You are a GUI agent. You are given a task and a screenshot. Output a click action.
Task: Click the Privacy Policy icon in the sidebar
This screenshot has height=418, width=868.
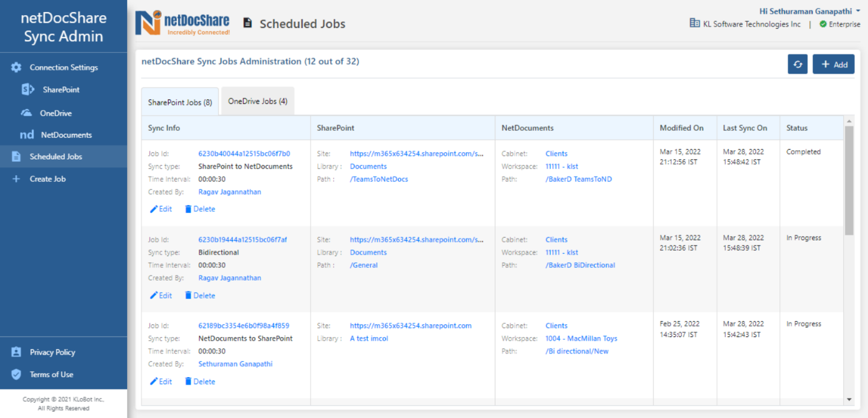[x=16, y=352]
